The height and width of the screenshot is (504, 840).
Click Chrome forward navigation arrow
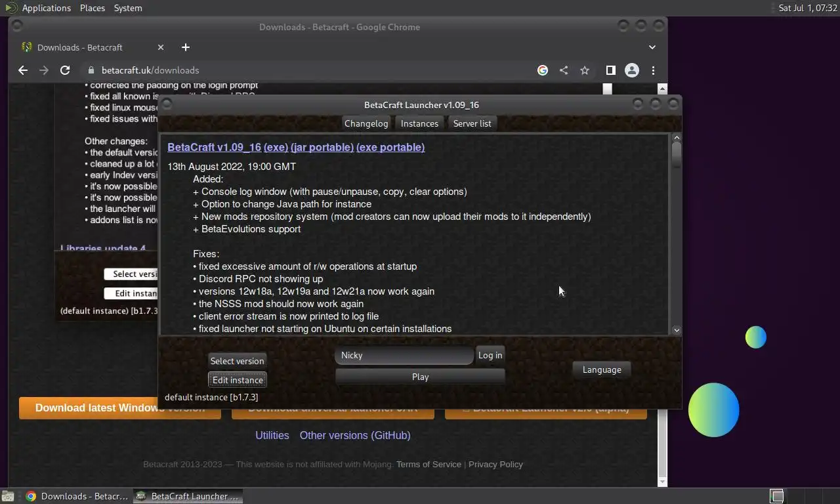tap(44, 70)
